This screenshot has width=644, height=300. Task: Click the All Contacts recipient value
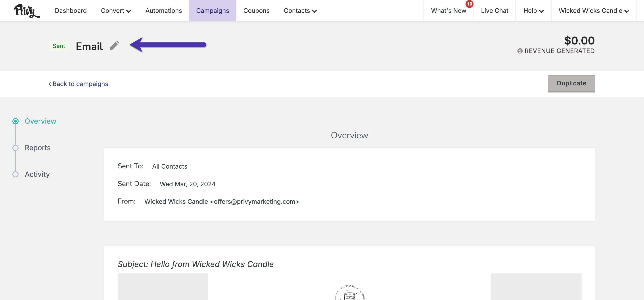pyautogui.click(x=170, y=167)
